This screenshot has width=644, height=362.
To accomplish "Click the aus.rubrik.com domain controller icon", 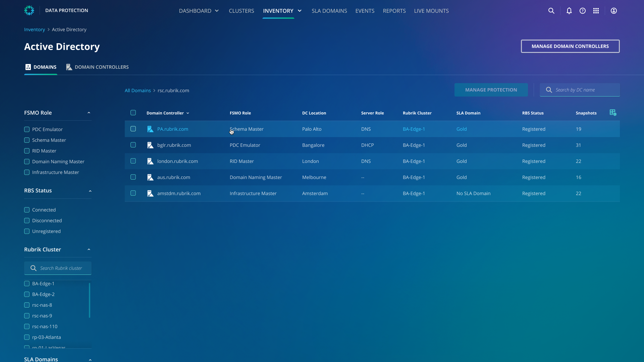I will [150, 177].
